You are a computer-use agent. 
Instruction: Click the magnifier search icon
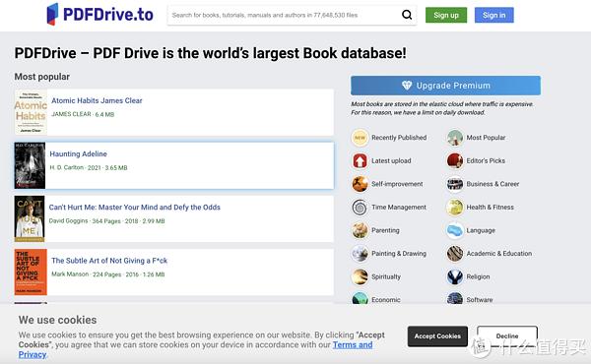(407, 15)
